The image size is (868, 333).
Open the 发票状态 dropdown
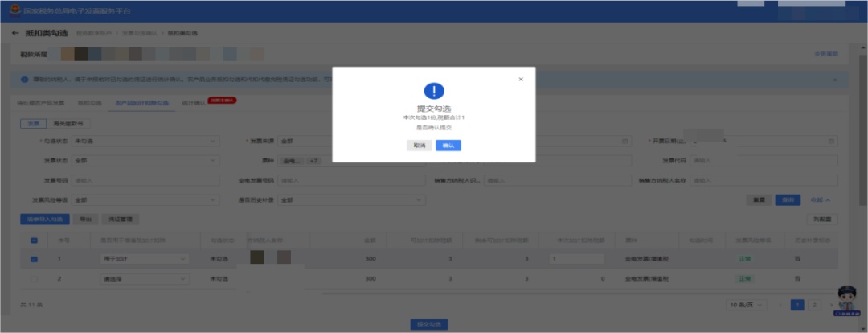coord(145,161)
